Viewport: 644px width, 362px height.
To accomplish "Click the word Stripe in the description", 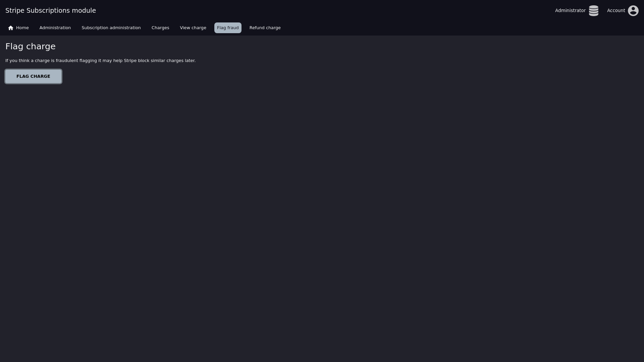I will tap(130, 61).
